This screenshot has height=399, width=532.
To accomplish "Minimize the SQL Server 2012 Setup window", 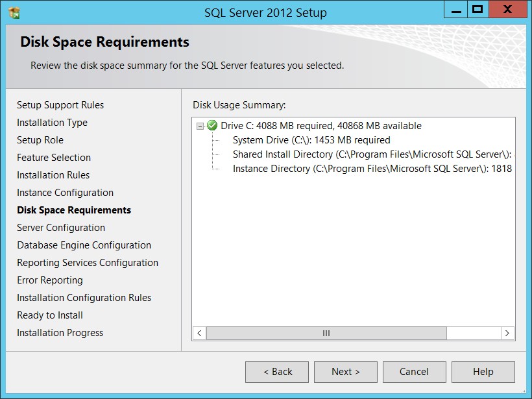I will point(456,10).
